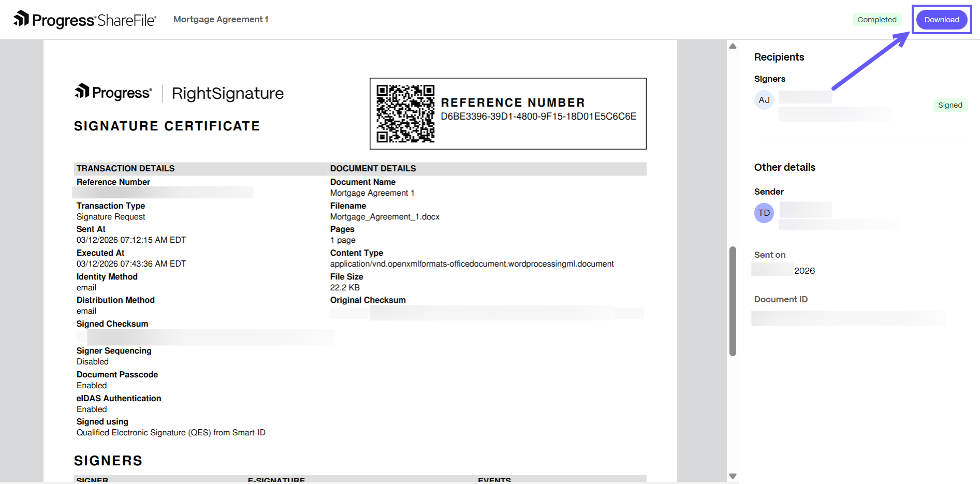This screenshot has width=980, height=484.
Task: Click the QR code in certificate
Action: click(405, 113)
